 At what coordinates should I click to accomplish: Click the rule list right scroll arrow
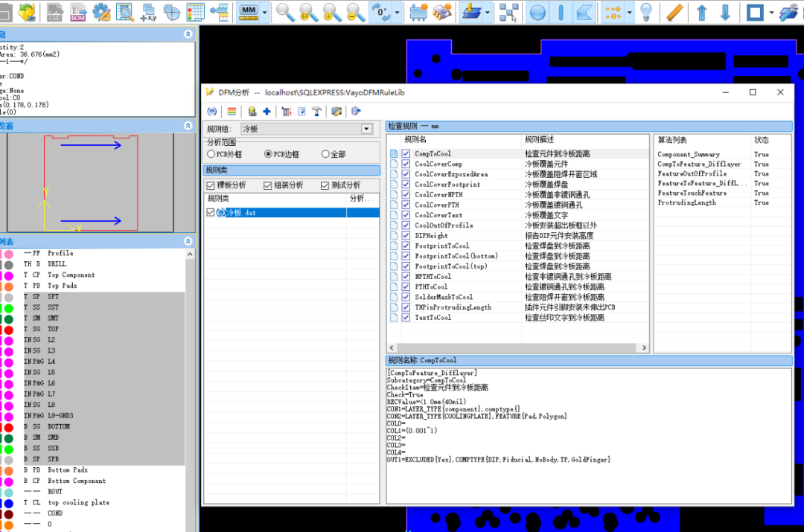click(644, 347)
